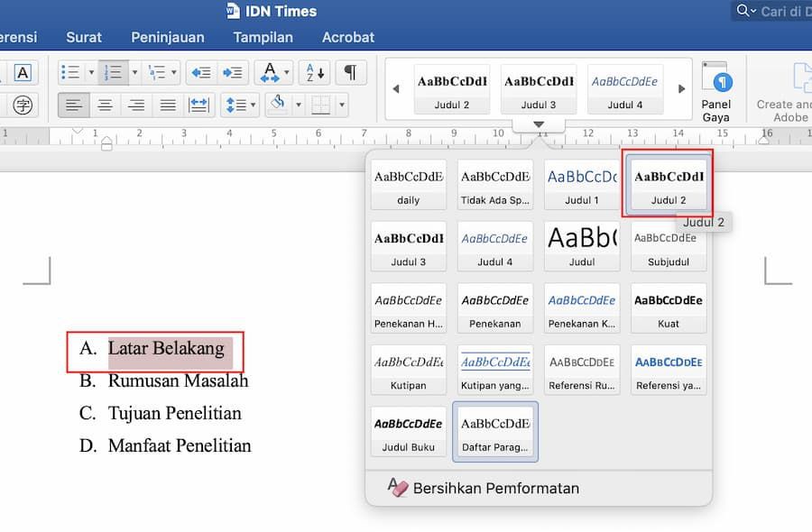Click the Increase Indent icon
This screenshot has width=812, height=532.
click(x=233, y=72)
